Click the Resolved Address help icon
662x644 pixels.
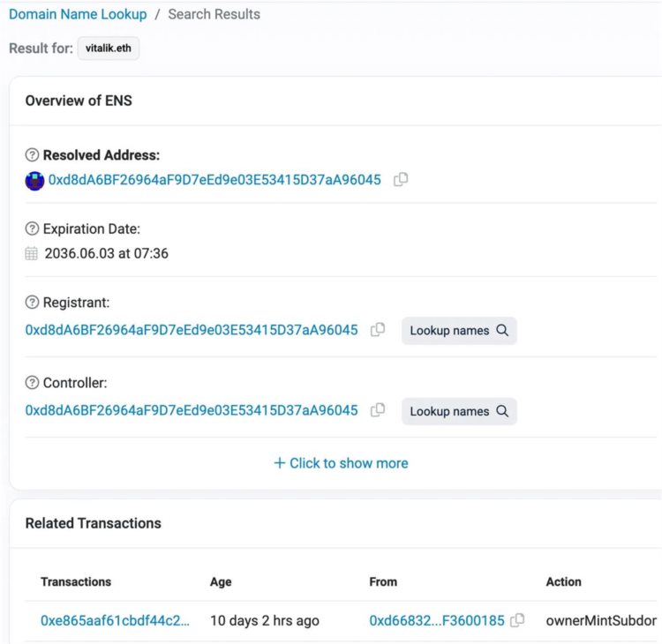click(33, 155)
